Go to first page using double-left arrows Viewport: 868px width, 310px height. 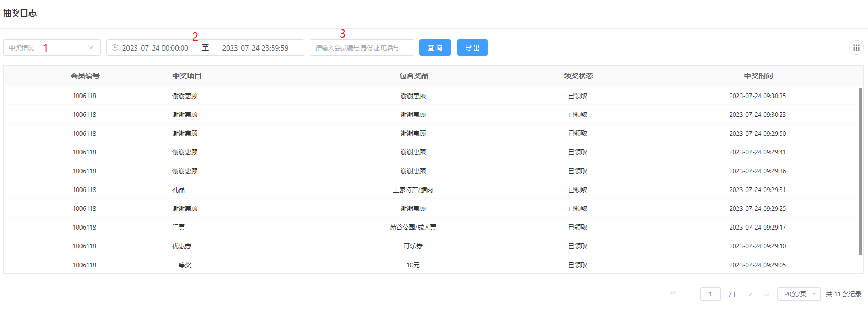[x=673, y=294]
